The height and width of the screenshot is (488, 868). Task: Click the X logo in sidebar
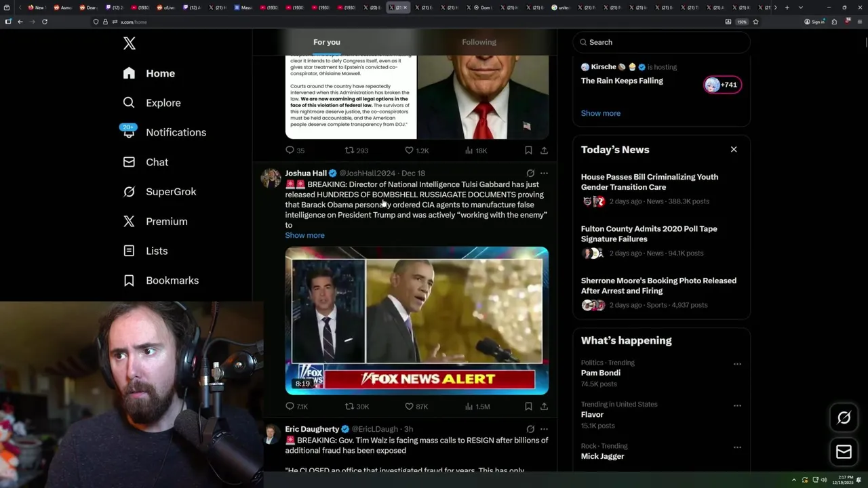click(130, 43)
